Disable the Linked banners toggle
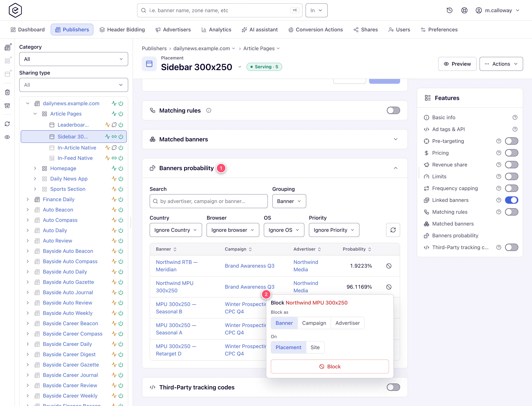 [x=511, y=200]
